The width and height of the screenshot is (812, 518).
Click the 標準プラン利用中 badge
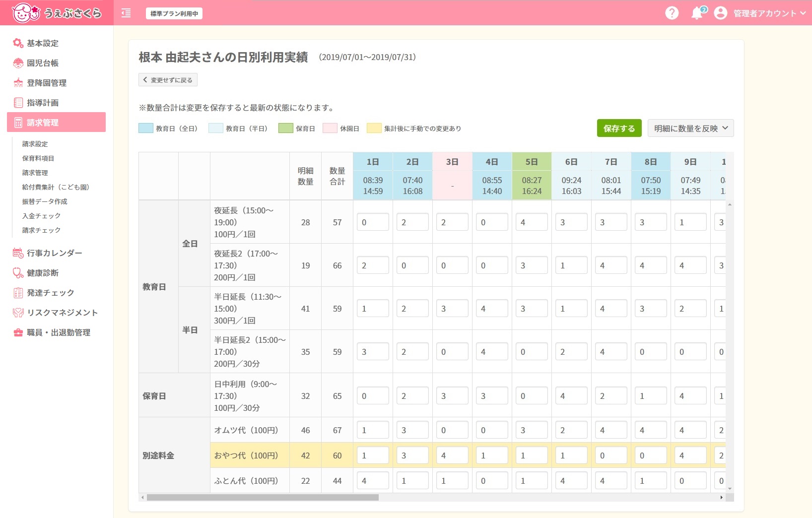(x=174, y=13)
